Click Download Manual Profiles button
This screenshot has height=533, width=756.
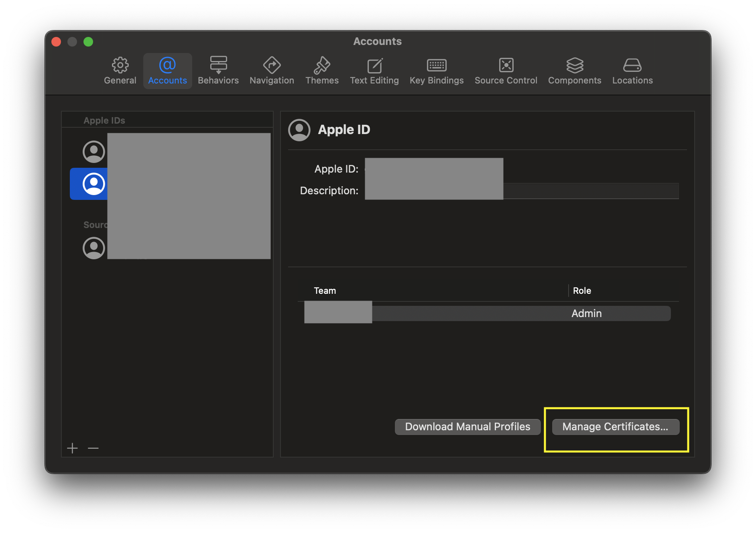pos(467,427)
